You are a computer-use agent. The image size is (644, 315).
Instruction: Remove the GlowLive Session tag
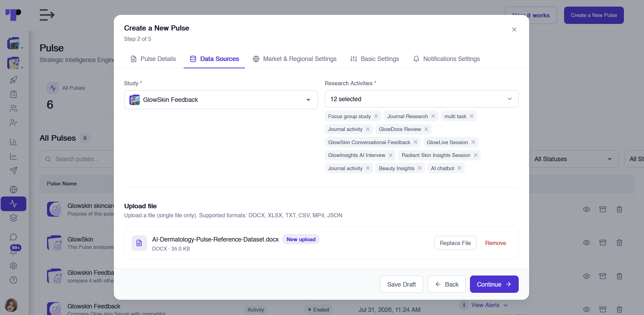tap(473, 142)
